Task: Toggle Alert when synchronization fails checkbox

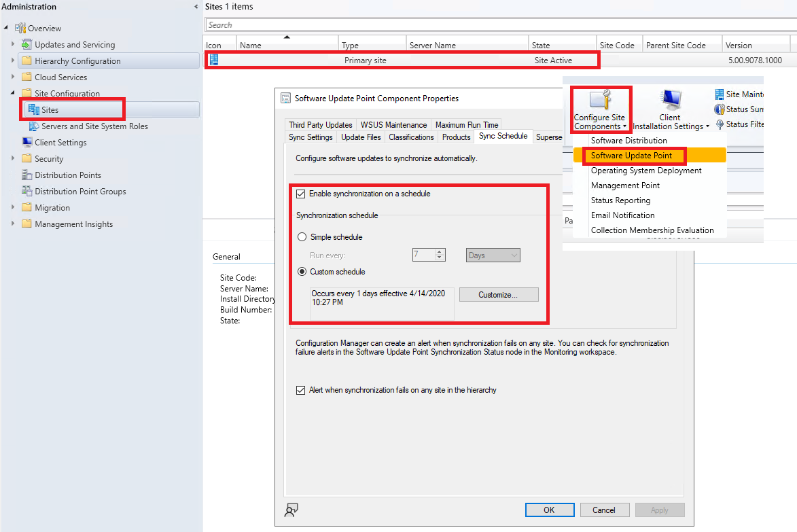Action: (x=301, y=390)
